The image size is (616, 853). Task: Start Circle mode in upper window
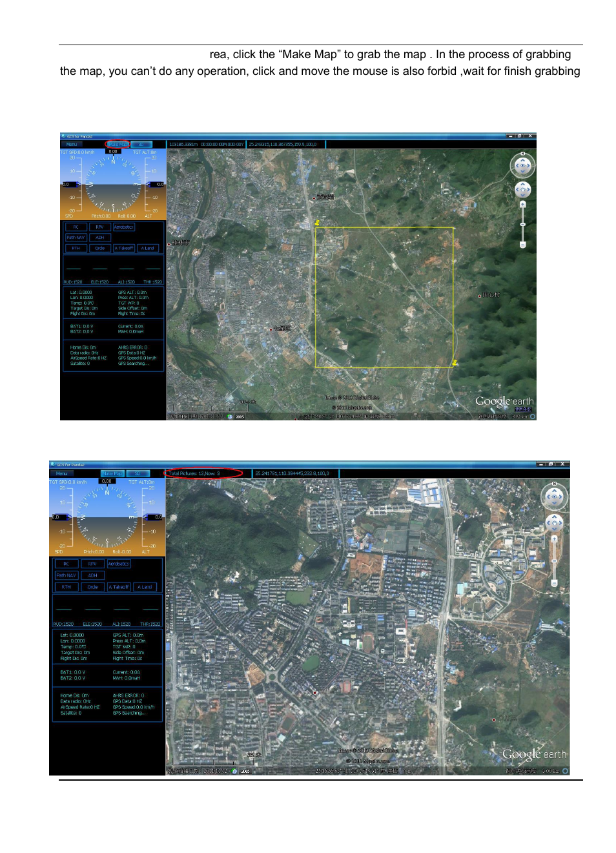point(99,249)
